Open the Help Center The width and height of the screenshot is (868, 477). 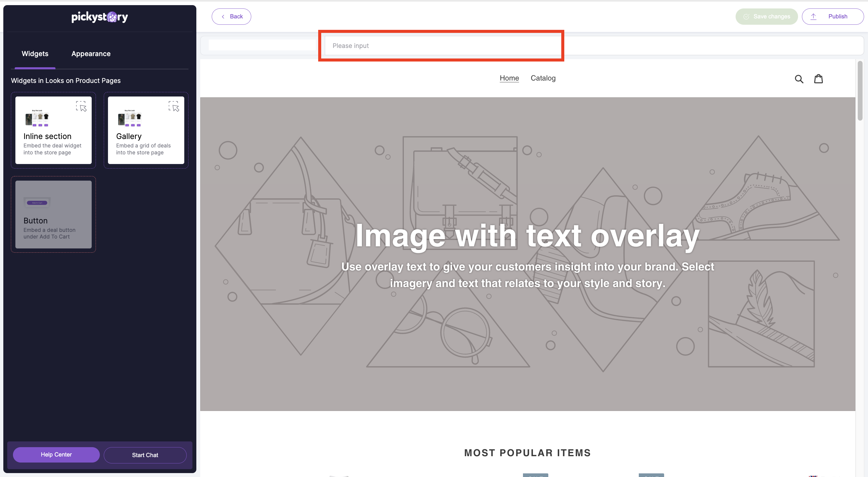coord(56,454)
